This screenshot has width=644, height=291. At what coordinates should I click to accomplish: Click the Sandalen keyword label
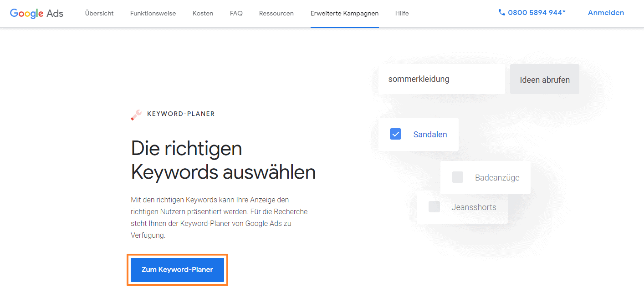pyautogui.click(x=430, y=135)
